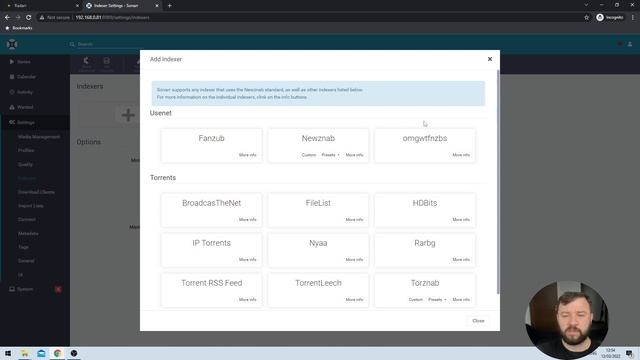Open More info for Fanzub
The image size is (640, 360).
point(247,155)
